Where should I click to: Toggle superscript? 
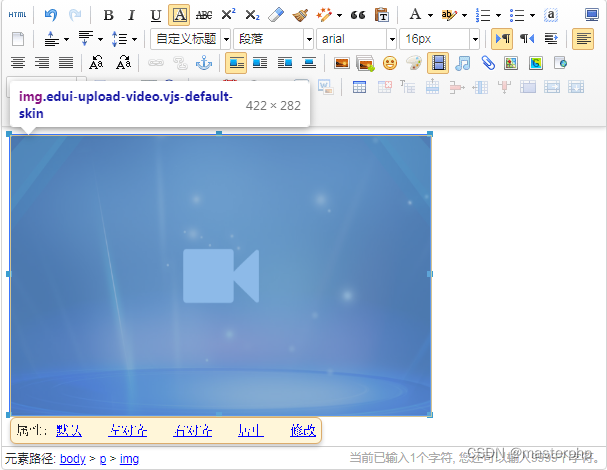tap(228, 15)
